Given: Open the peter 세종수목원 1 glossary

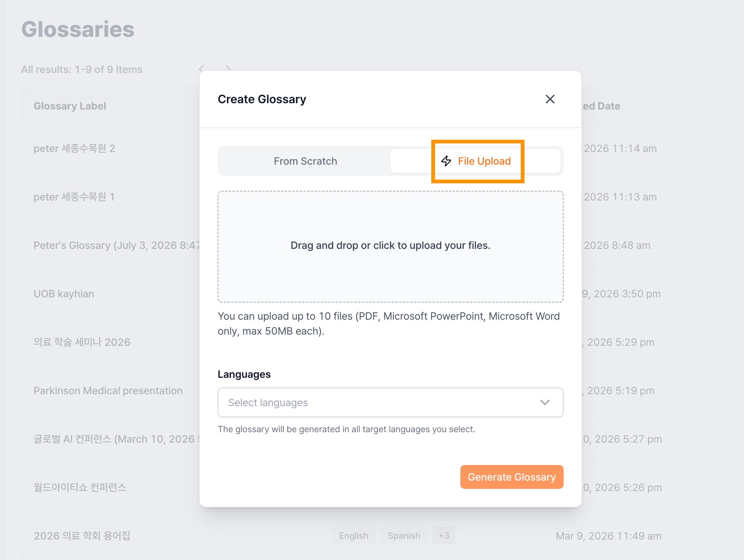Looking at the screenshot, I should point(74,197).
